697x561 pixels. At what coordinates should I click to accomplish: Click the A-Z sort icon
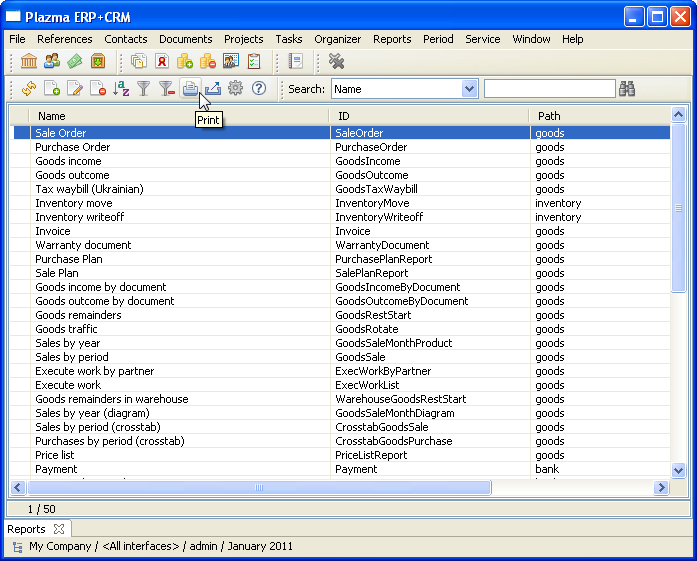click(x=121, y=89)
